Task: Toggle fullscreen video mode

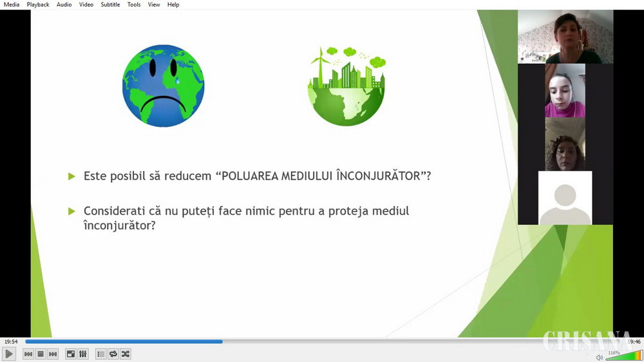Action: coord(71,354)
